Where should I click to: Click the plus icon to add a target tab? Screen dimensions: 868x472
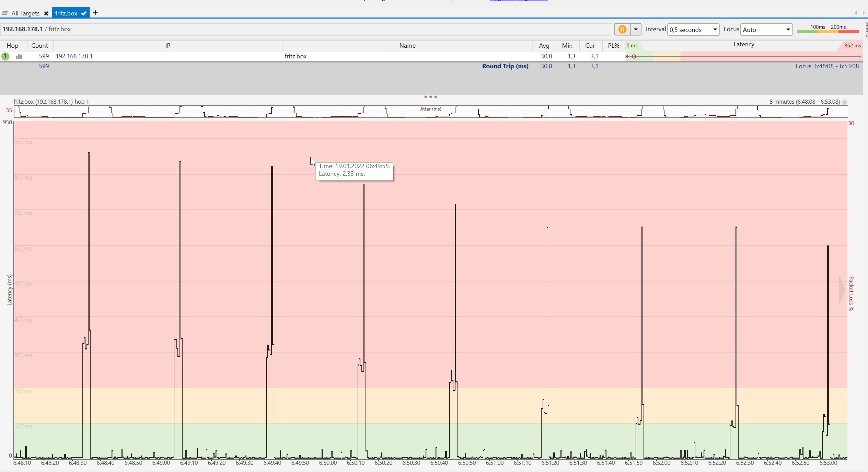(x=95, y=13)
